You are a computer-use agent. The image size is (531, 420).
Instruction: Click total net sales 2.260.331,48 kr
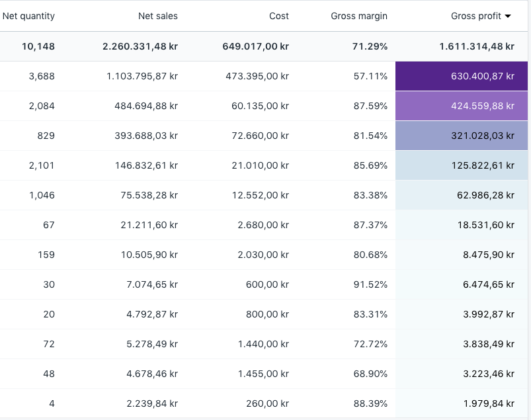coord(140,46)
